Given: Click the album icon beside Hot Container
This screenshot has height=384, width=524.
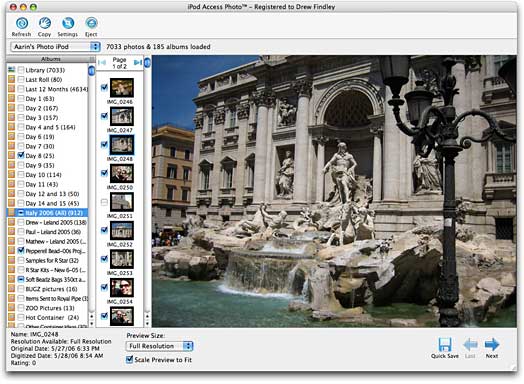Looking at the screenshot, I should pos(12,317).
